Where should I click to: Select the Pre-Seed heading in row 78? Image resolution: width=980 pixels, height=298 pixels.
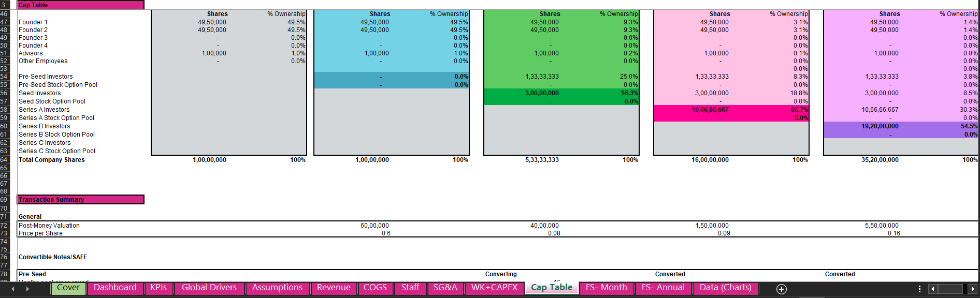coord(32,274)
